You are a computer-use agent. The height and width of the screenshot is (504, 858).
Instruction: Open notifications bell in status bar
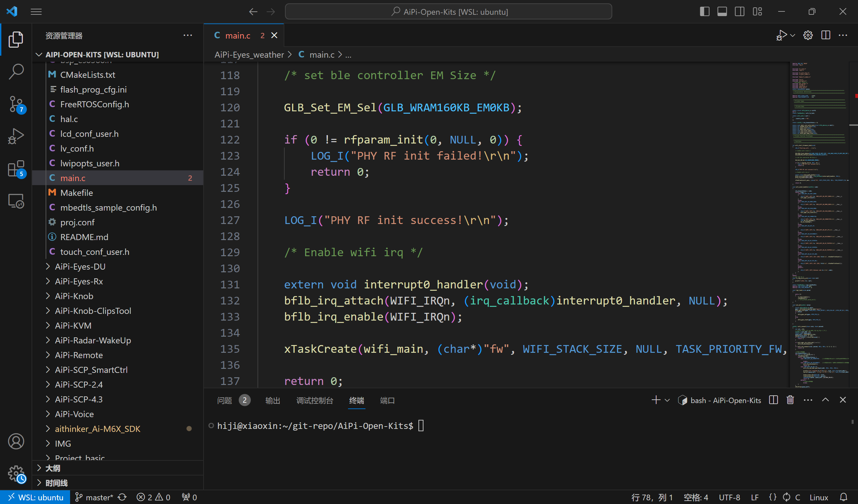[844, 497]
